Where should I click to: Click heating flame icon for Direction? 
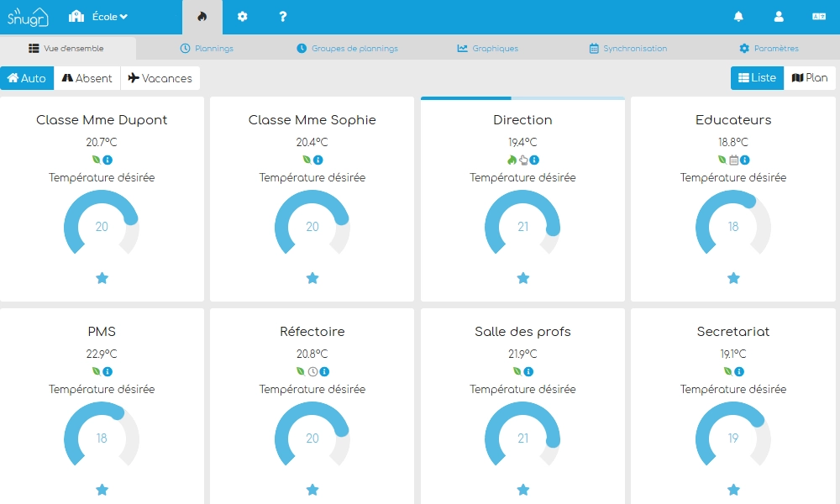tap(512, 160)
